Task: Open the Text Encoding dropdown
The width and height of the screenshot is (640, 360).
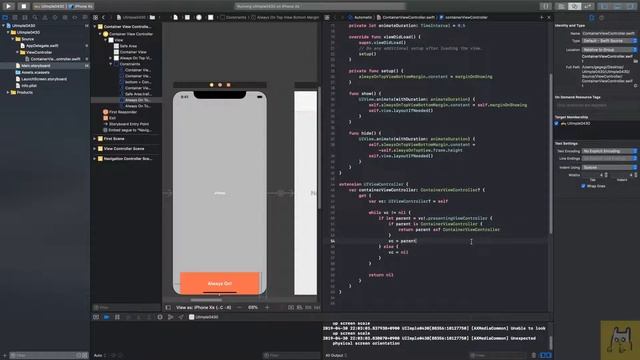Action: (x=609, y=151)
